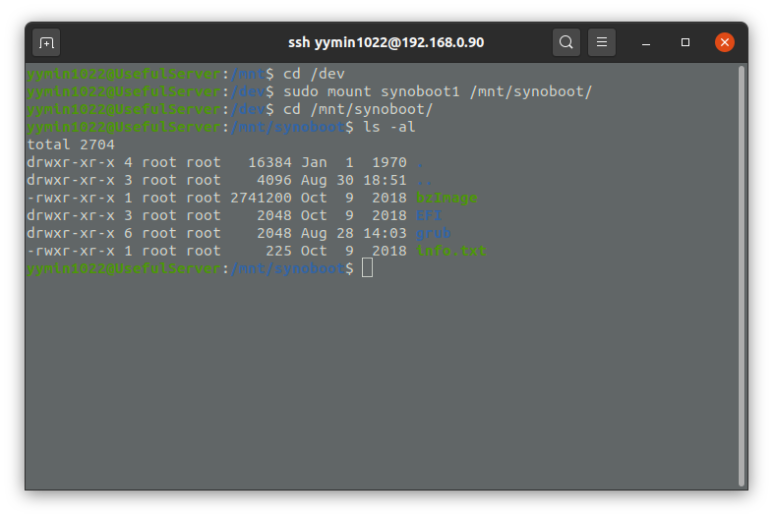Click the permissions text on the bzImage row
Viewport: 773px width, 518px height.
coord(70,198)
